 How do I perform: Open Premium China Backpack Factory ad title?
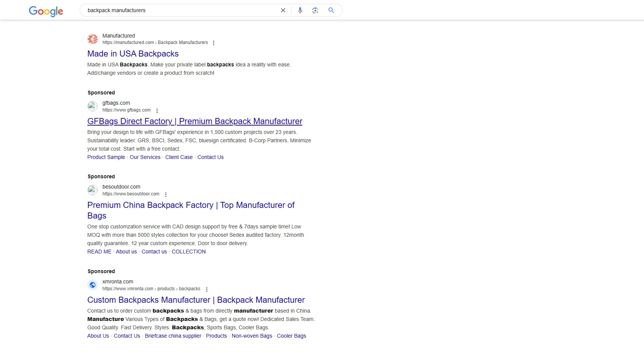pyautogui.click(x=191, y=210)
